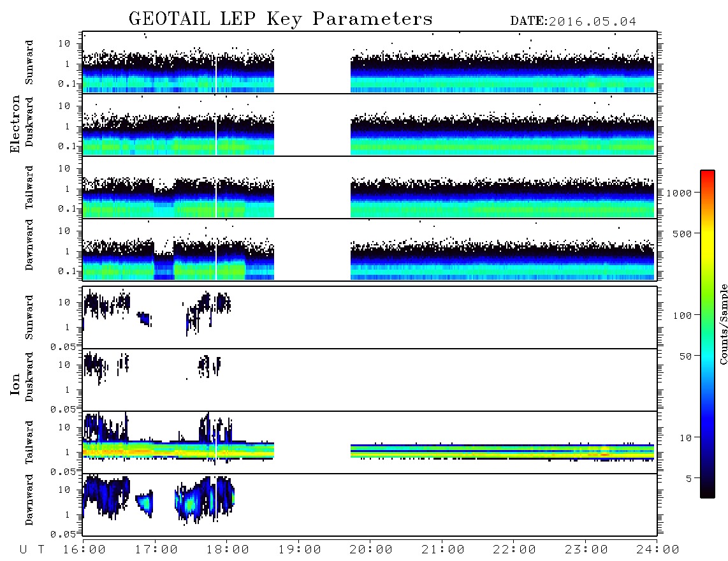
Task: Click the black bottom of the colorbar
Action: coord(708,492)
